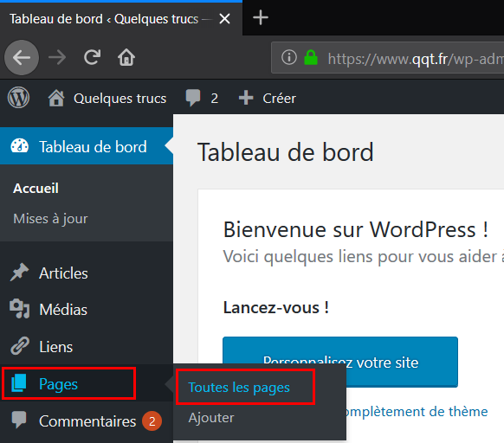Click the browser back arrow button
504x443 pixels.
tap(22, 58)
